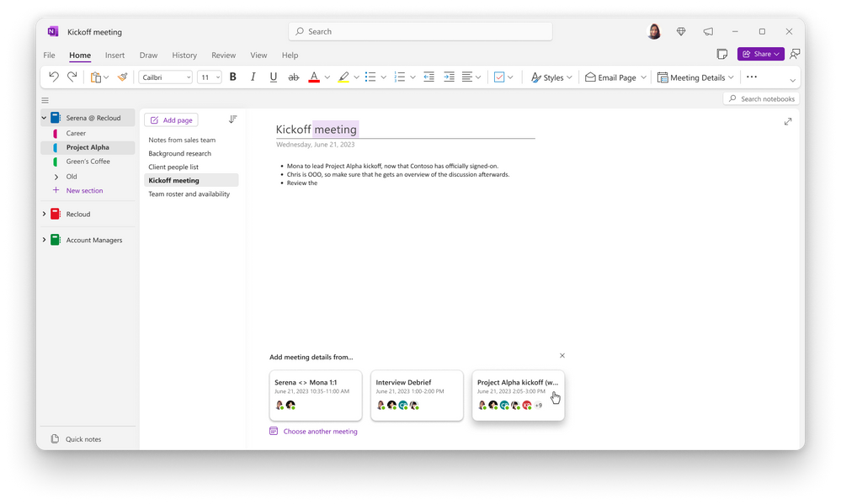The image size is (841, 504).
Task: Expand the Recloud notebook
Action: [x=45, y=214]
